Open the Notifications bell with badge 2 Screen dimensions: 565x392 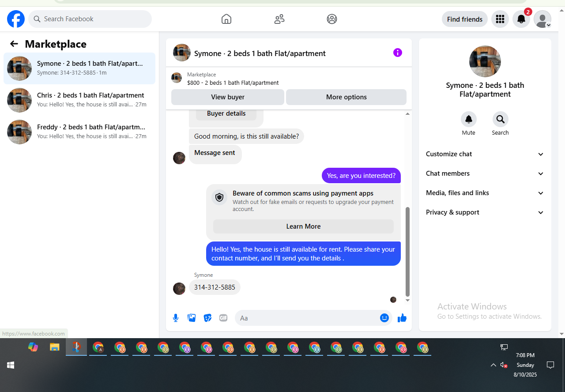click(521, 19)
